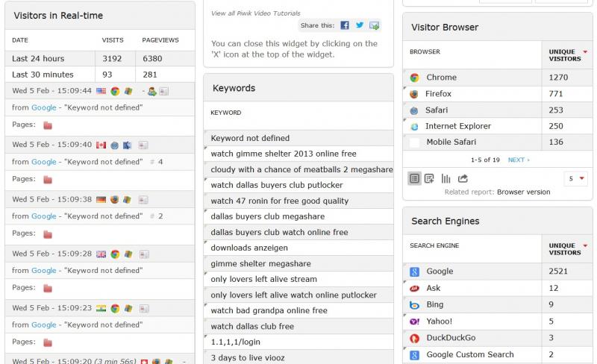Show the bar graph visualization icon
This screenshot has width=597, height=364.
pyautogui.click(x=446, y=178)
